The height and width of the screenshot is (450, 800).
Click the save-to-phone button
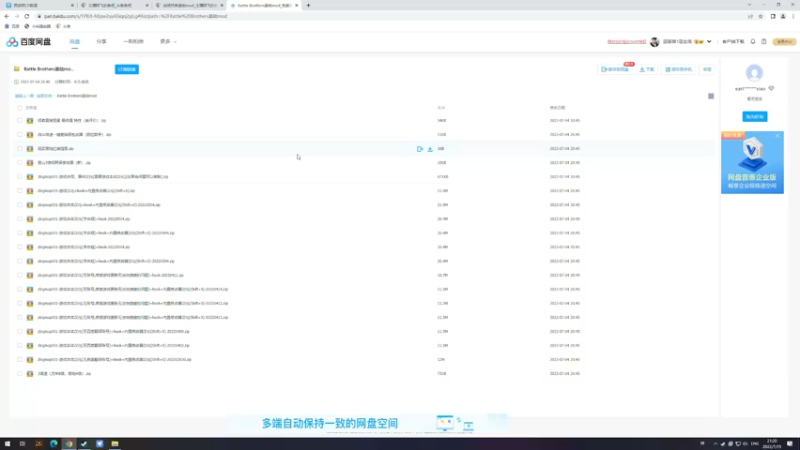(679, 69)
